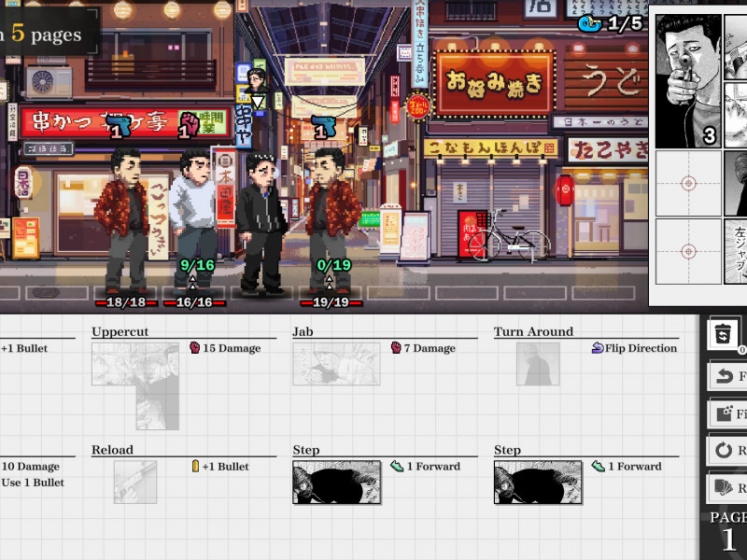
Task: Click the discard pile trash icon
Action: (x=724, y=333)
